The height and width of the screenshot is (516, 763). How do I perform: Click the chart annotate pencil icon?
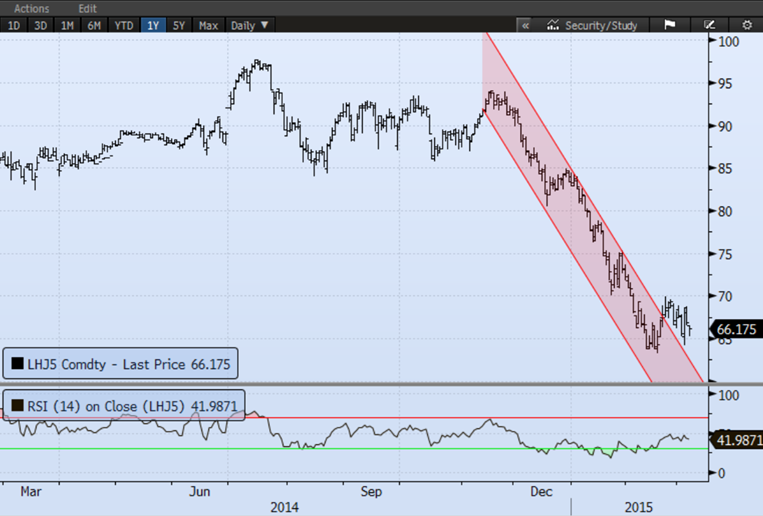(x=708, y=25)
